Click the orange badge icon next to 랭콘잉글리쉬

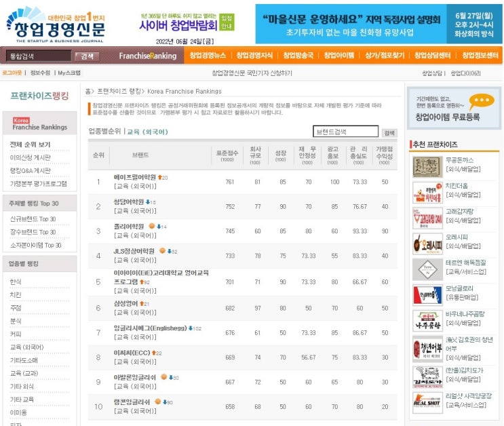158,402
